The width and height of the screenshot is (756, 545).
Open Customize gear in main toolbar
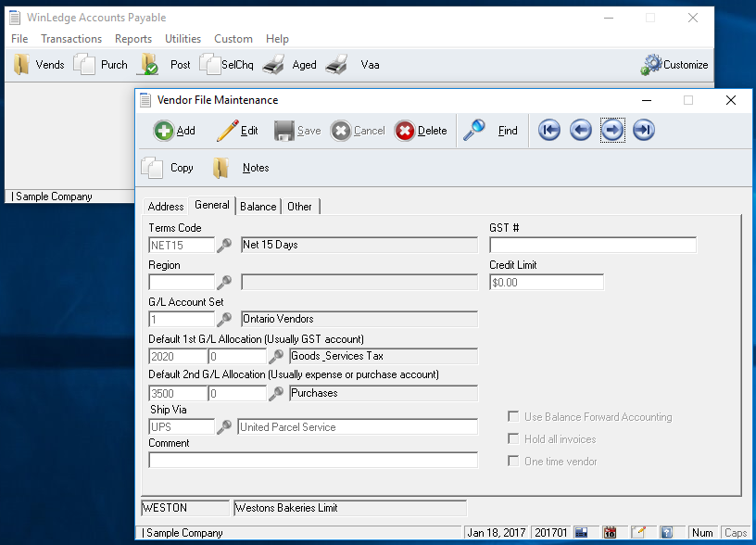[x=651, y=65]
